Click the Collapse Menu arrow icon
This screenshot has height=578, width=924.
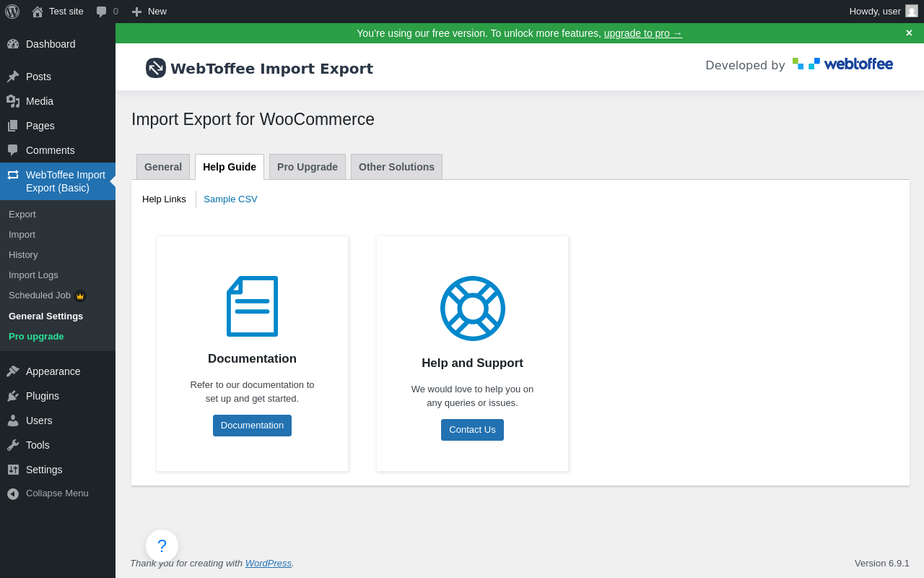13,493
